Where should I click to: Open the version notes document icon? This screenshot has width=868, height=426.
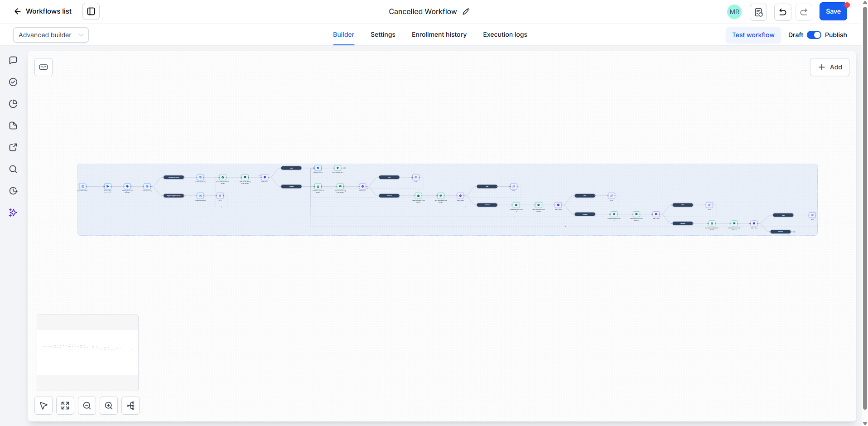coord(758,12)
